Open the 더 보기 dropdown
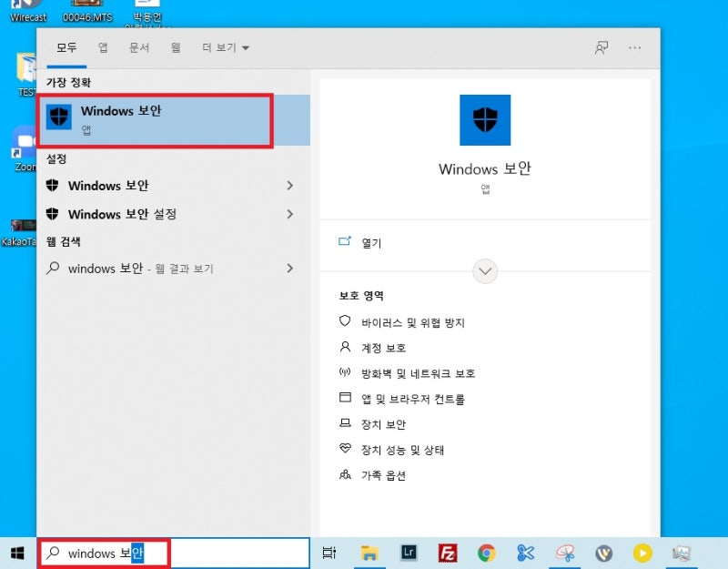The width and height of the screenshot is (728, 569). [x=226, y=47]
